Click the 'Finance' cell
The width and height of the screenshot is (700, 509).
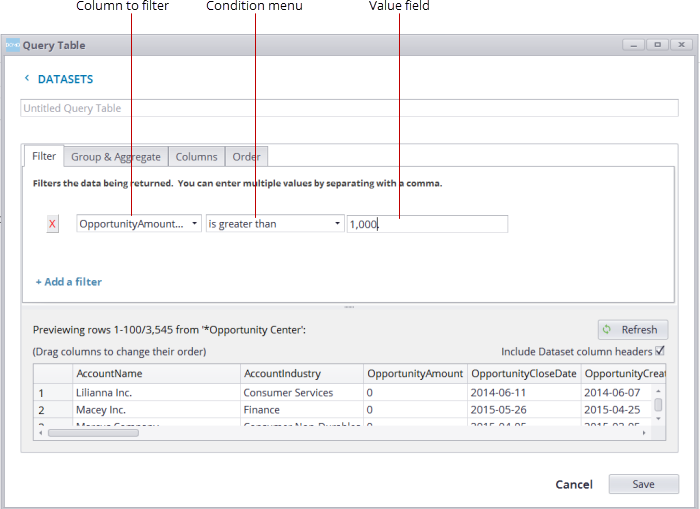pyautogui.click(x=302, y=410)
